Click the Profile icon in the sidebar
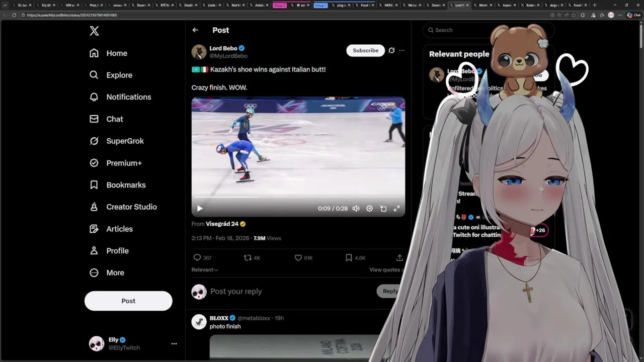The width and height of the screenshot is (644, 362). coord(94,250)
